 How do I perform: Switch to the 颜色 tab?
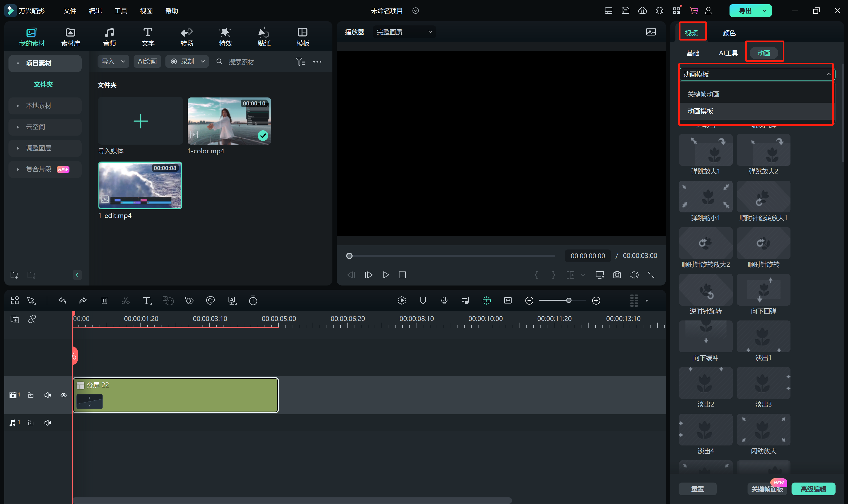pos(729,33)
